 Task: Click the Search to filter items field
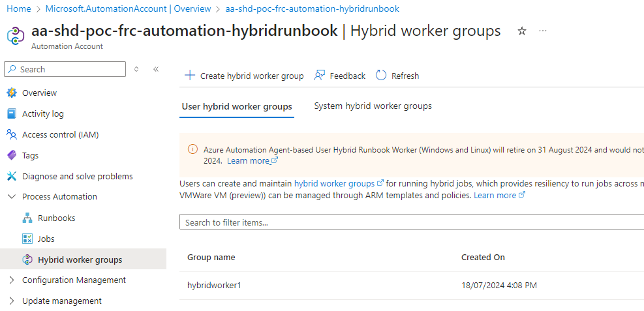click(x=412, y=222)
